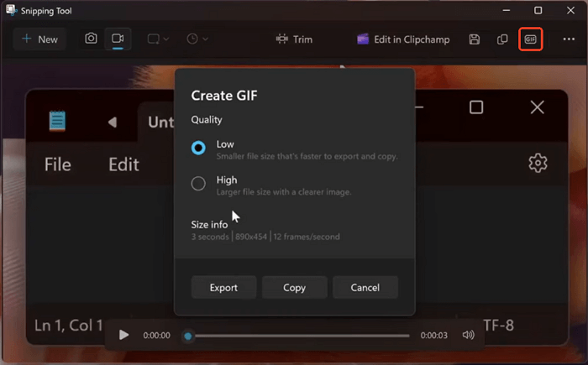Select the video record mode icon
The image size is (588, 365).
pos(118,39)
